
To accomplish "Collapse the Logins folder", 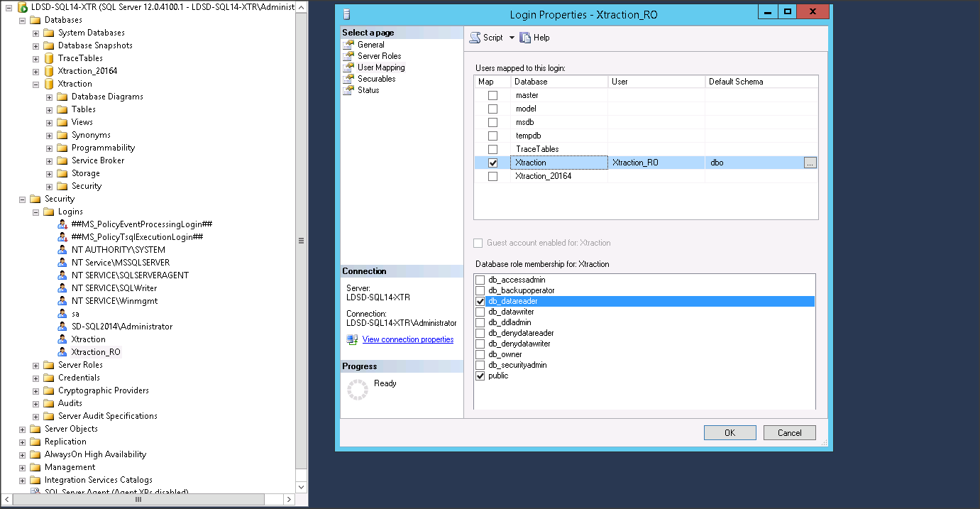I will click(x=35, y=211).
